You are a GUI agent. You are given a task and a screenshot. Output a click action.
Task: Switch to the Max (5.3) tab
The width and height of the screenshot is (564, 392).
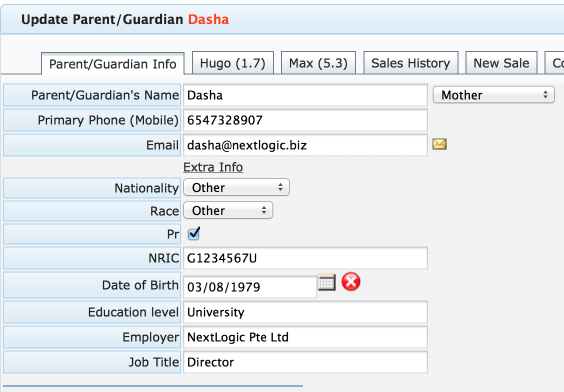[x=318, y=63]
